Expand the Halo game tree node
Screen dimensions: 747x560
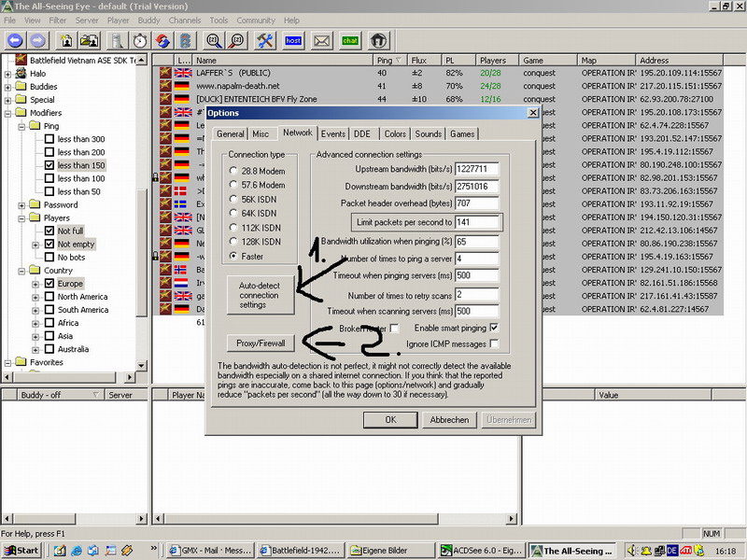pos(8,74)
